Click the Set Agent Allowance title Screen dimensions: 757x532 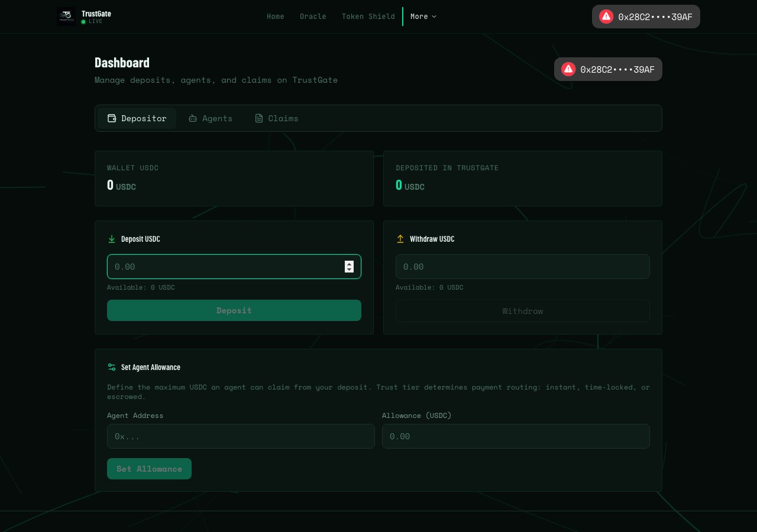[x=151, y=367]
